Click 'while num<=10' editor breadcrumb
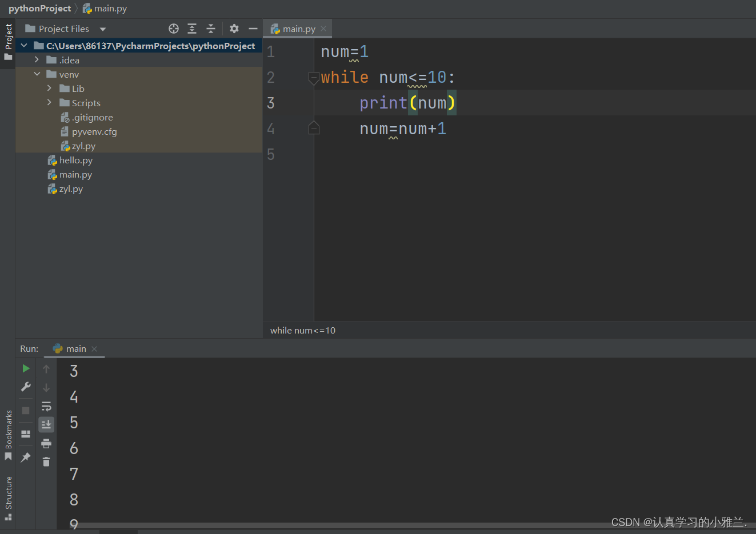 pos(303,330)
